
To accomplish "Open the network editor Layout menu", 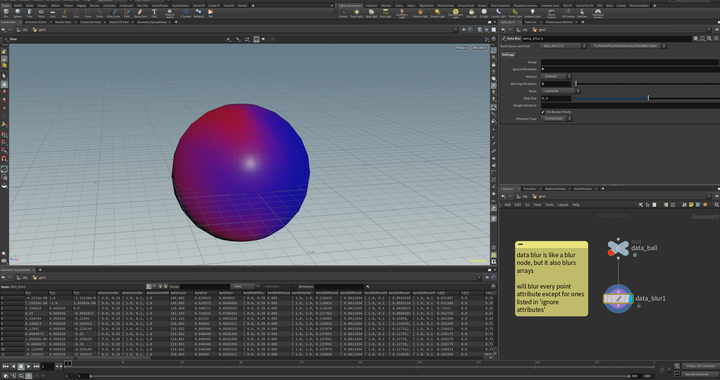I will (563, 205).
